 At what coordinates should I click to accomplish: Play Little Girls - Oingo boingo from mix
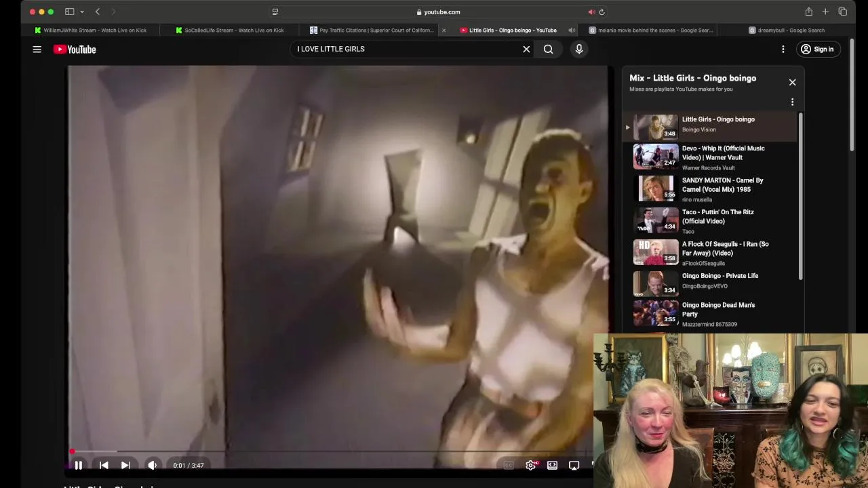point(711,125)
